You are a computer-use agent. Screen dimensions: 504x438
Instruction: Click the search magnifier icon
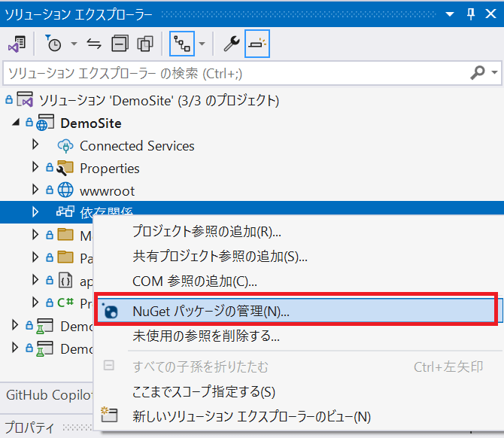coord(478,73)
